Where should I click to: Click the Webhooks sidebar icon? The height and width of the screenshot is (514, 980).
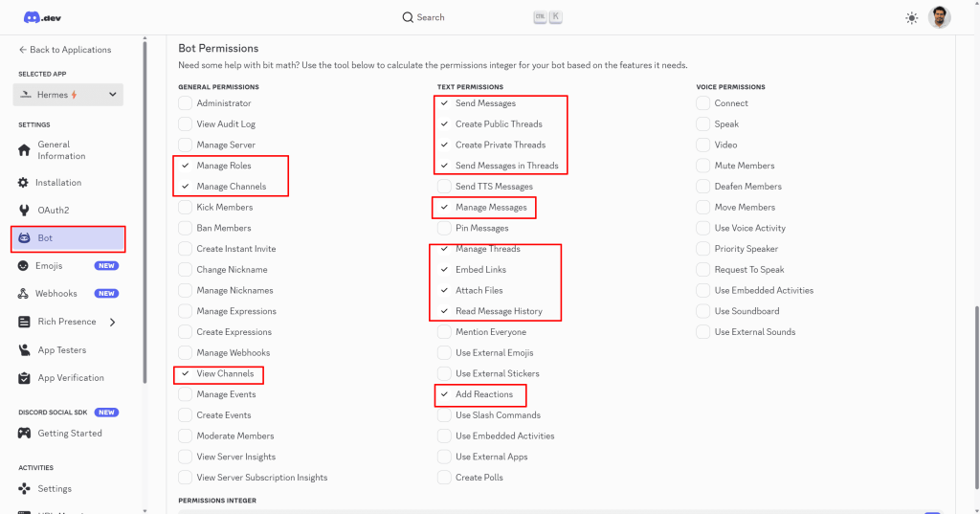click(x=24, y=294)
